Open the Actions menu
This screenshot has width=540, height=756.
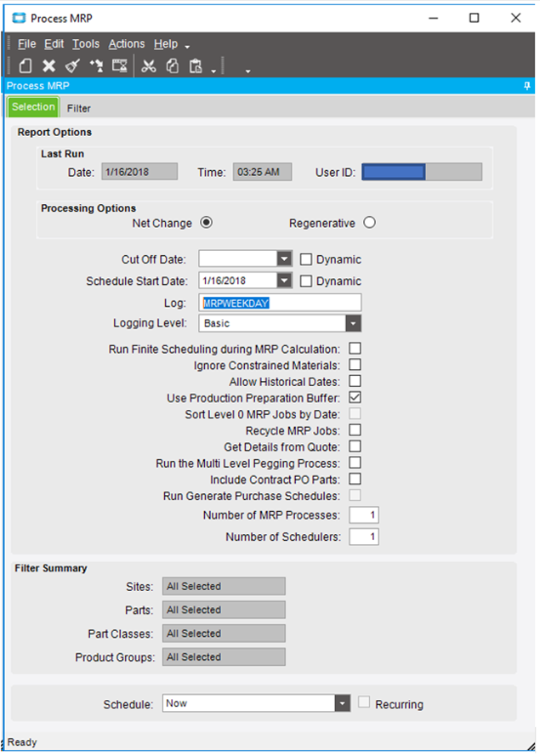[x=127, y=44]
